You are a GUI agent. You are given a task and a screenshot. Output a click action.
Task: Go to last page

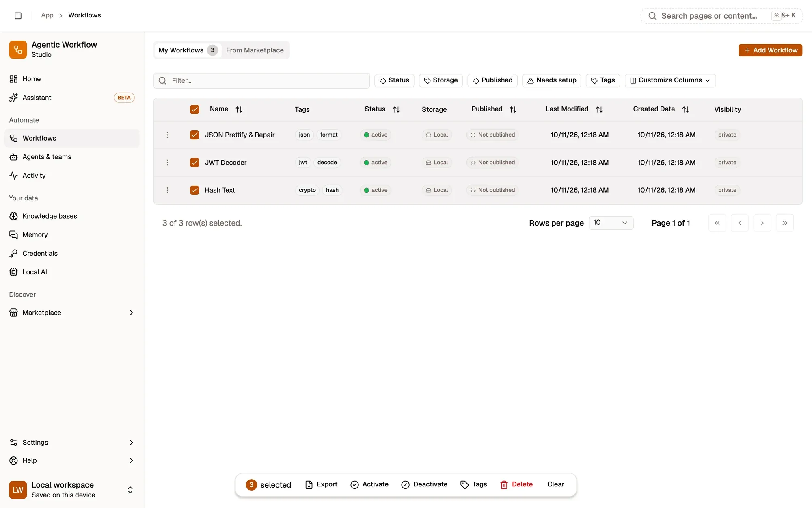tap(785, 223)
